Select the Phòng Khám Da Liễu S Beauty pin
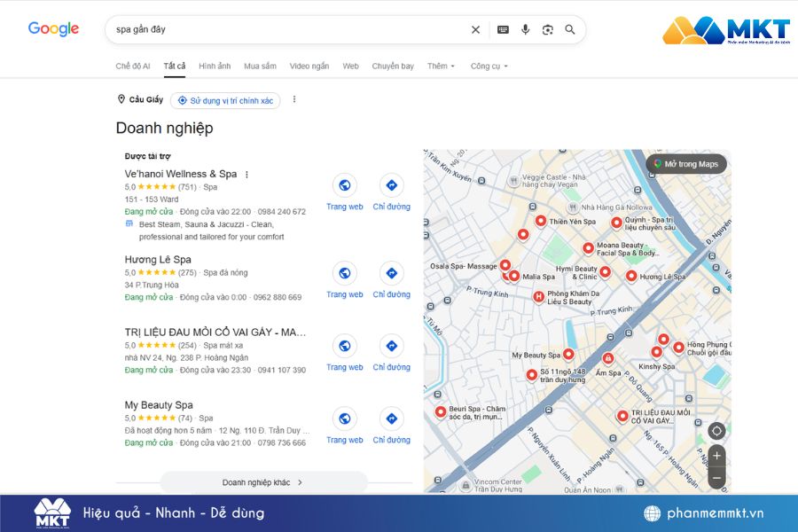Viewport: 798px width, 532px height. coord(538,297)
